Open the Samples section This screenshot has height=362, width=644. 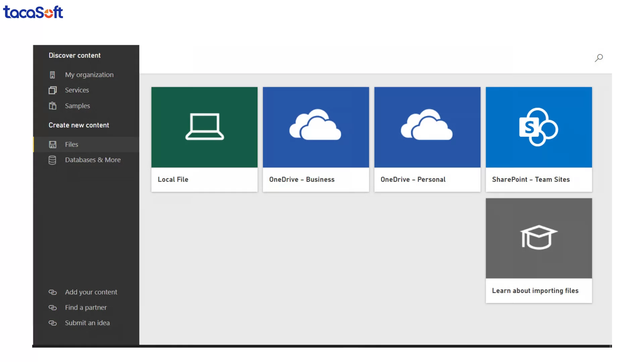click(x=77, y=106)
